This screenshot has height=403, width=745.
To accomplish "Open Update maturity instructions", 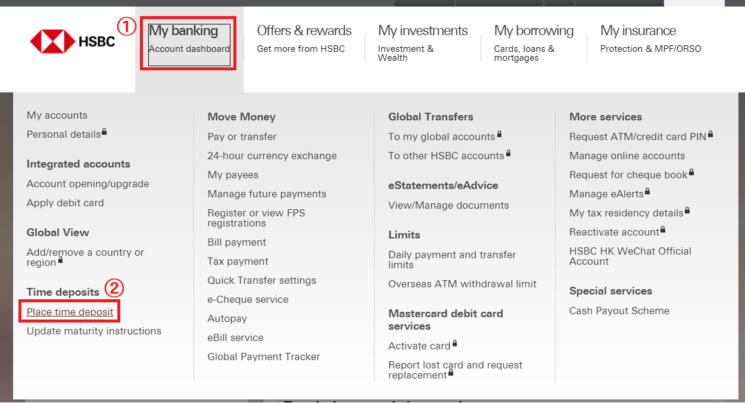I will (x=94, y=331).
